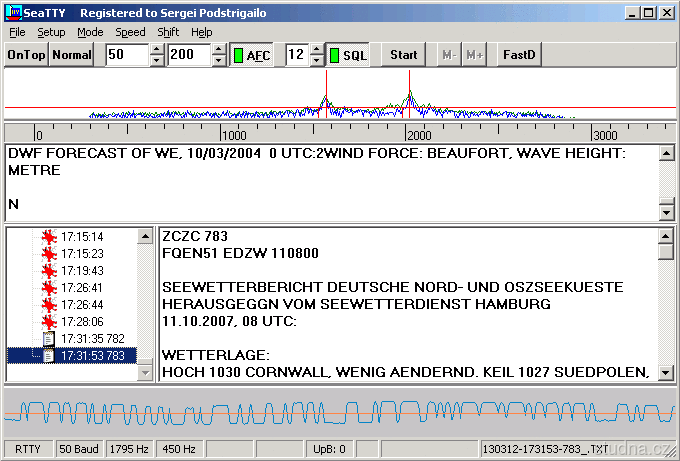Open the Speed menu
The image size is (680, 461).
click(x=130, y=32)
